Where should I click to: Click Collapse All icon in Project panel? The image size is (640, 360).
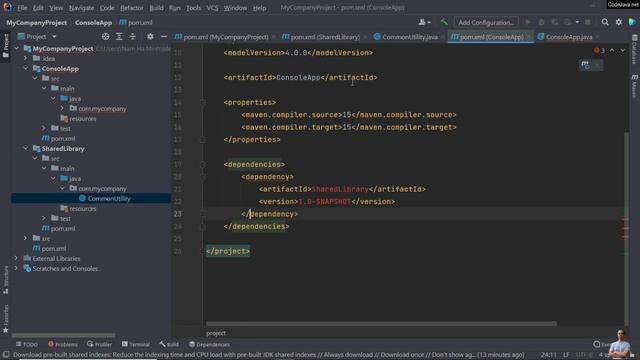[133, 36]
